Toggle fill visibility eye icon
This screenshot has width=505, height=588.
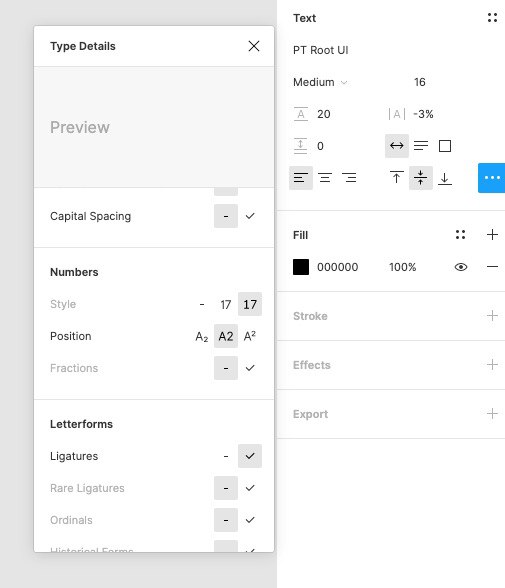coord(461,267)
